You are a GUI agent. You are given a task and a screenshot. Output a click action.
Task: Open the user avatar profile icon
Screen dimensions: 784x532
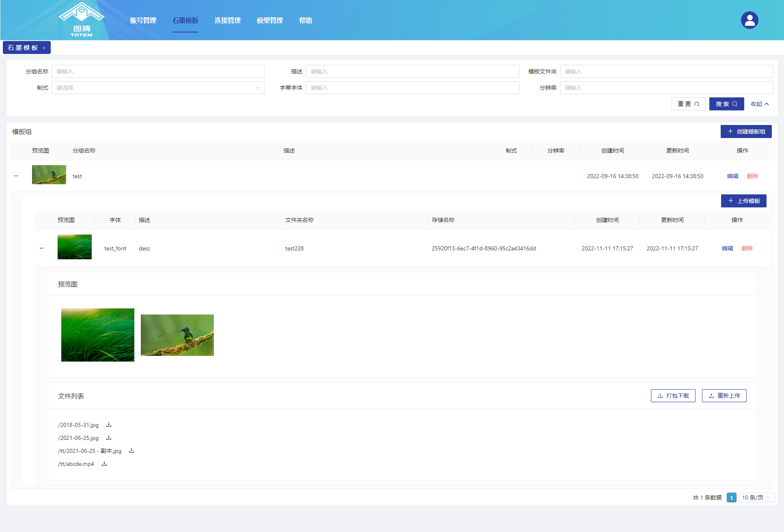click(x=750, y=20)
